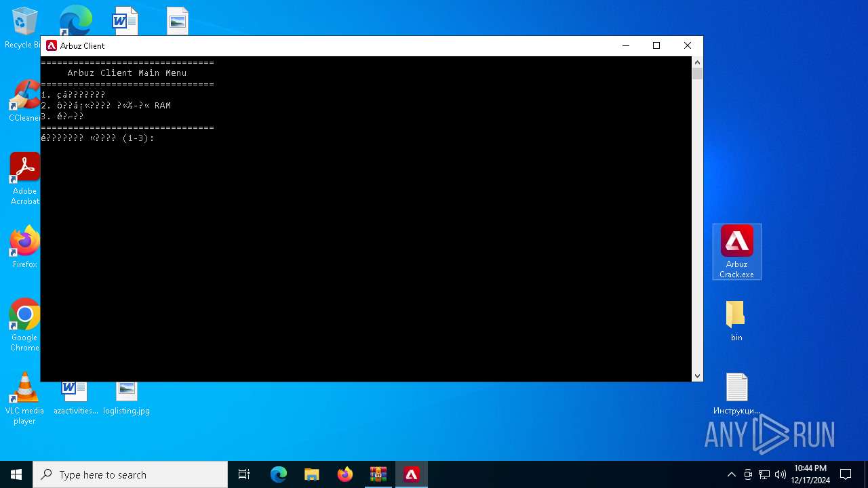Open the bin folder on desktop
This screenshot has height=488, width=868.
click(736, 321)
